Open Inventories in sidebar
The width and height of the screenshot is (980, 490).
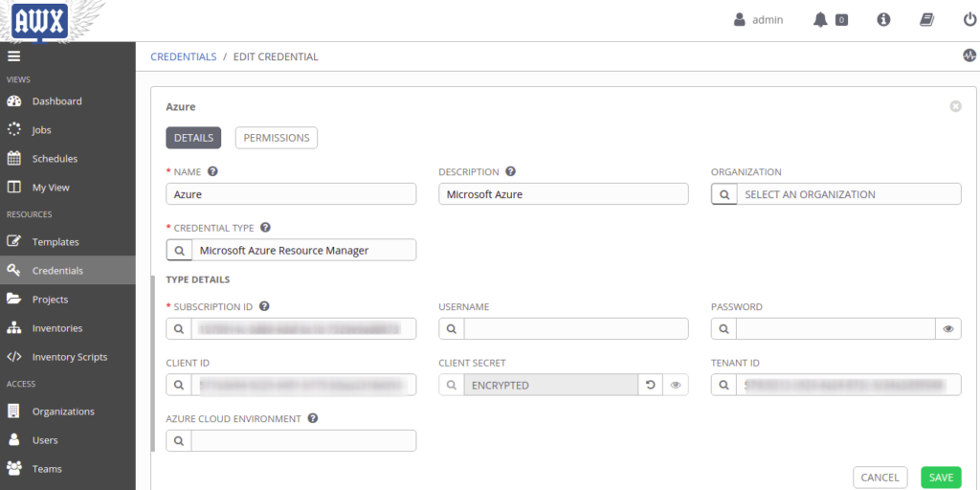(x=68, y=328)
